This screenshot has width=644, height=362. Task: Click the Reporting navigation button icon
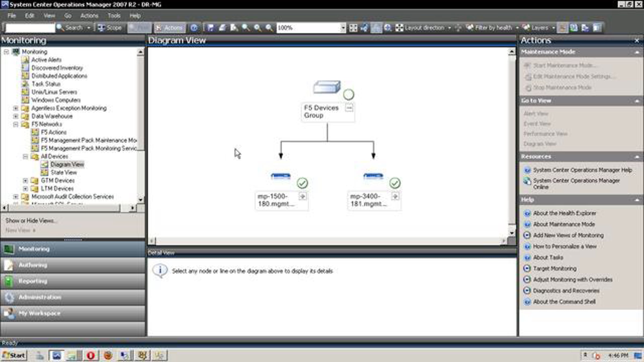pyautogui.click(x=9, y=281)
